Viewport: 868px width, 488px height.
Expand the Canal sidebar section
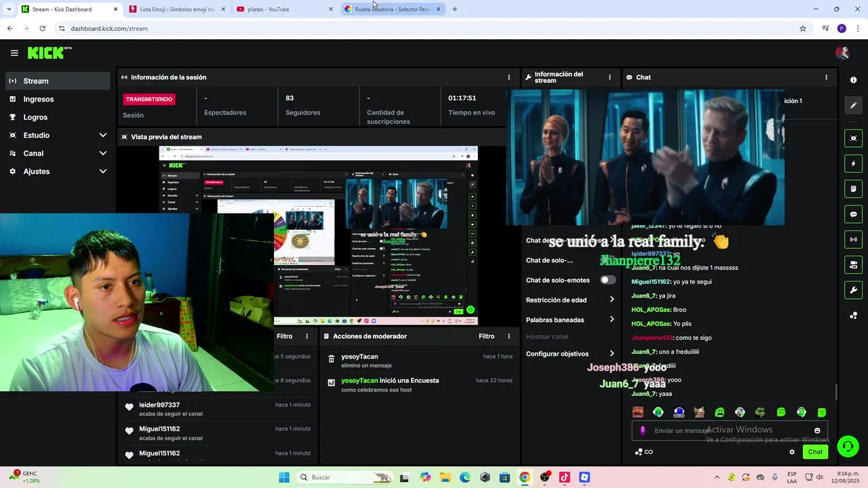click(103, 153)
